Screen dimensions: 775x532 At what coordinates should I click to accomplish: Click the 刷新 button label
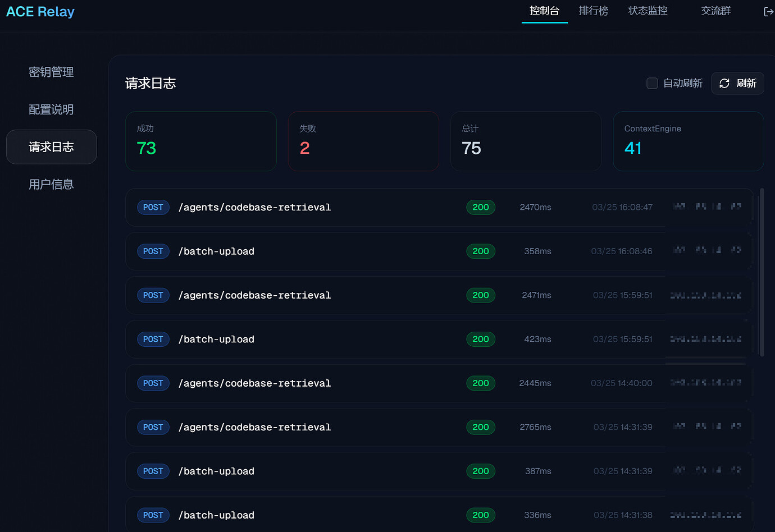click(x=746, y=83)
